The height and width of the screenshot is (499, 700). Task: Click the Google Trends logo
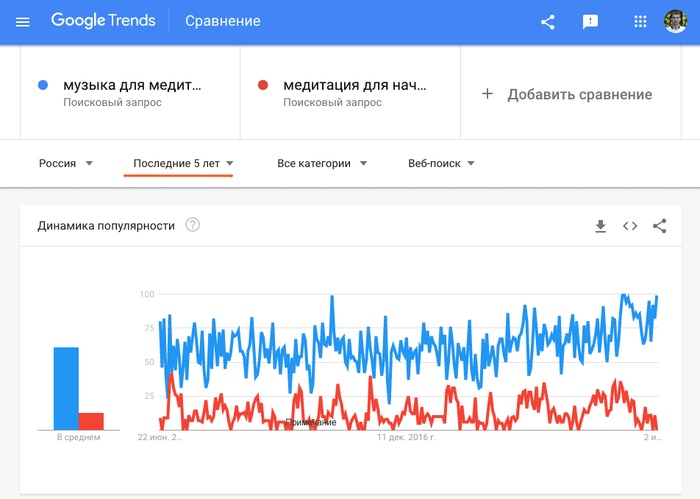point(103,21)
